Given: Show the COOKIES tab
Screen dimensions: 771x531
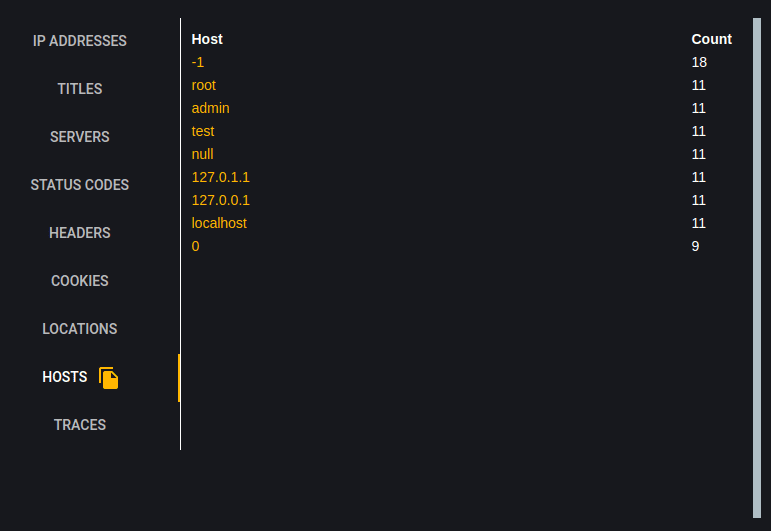Looking at the screenshot, I should click(x=80, y=281).
